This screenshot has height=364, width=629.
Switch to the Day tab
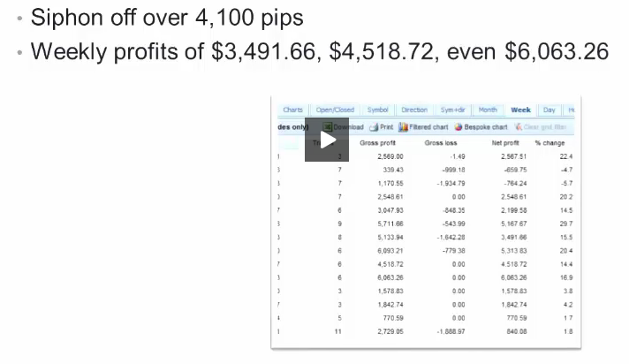click(549, 110)
